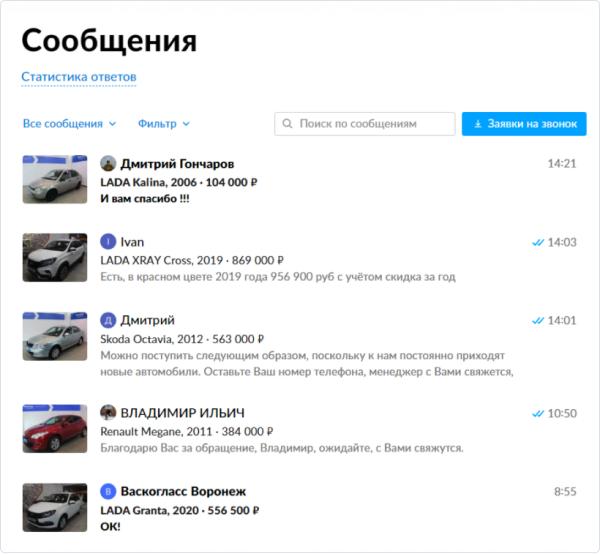Viewport: 600px width, 554px height.
Task: Select the Skoda Octavia, 2012 listing title
Action: 182,339
